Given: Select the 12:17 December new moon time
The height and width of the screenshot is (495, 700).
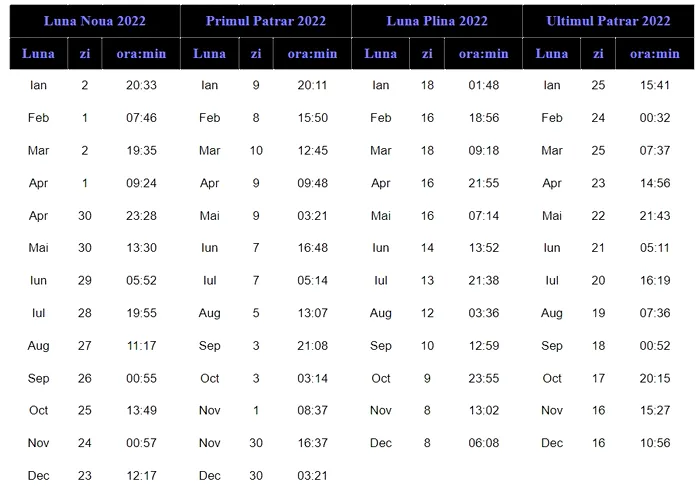Looking at the screenshot, I should click(x=142, y=476).
